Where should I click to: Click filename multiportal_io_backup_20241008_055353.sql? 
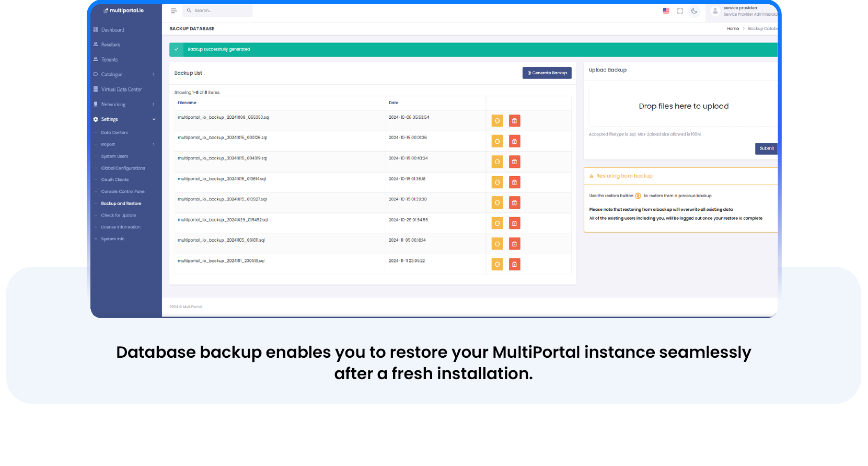[223, 118]
